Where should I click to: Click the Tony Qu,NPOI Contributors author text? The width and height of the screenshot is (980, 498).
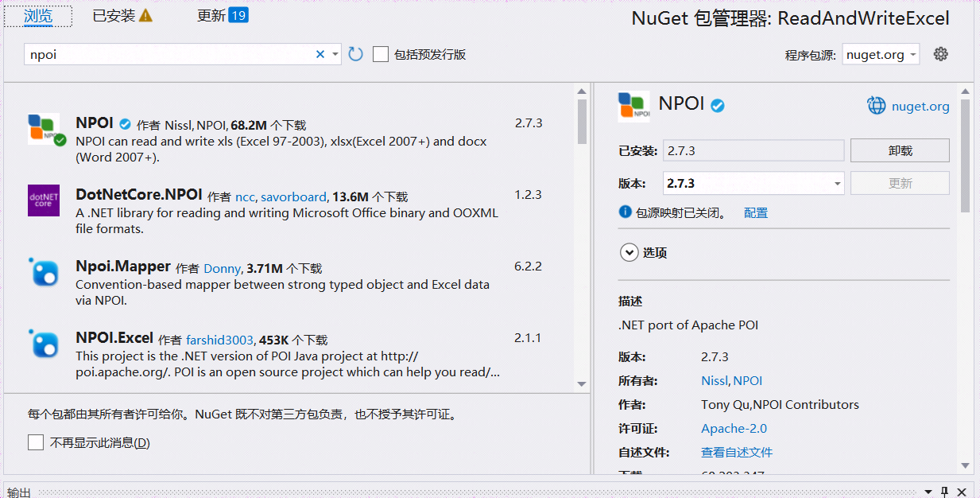click(x=780, y=404)
